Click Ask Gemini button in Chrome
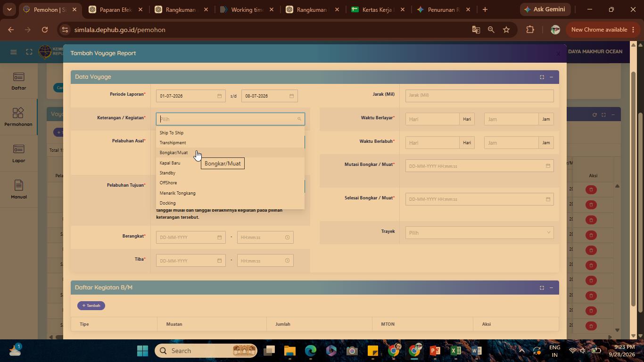 (546, 9)
